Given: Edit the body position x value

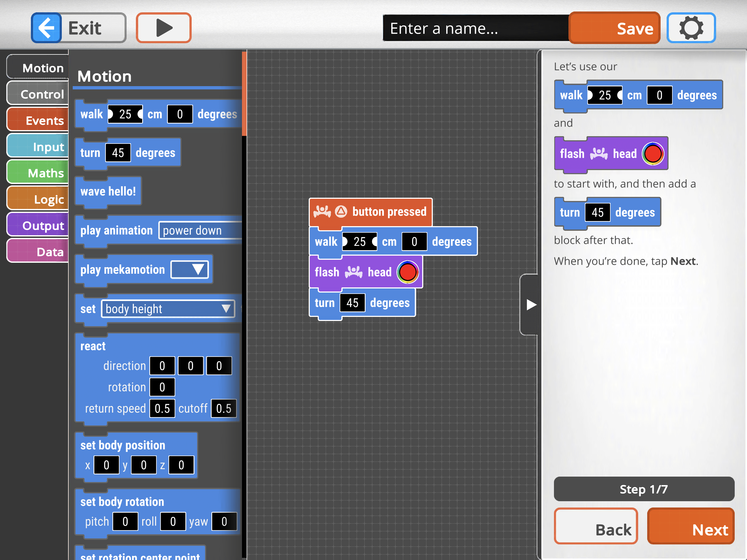Looking at the screenshot, I should [106, 465].
